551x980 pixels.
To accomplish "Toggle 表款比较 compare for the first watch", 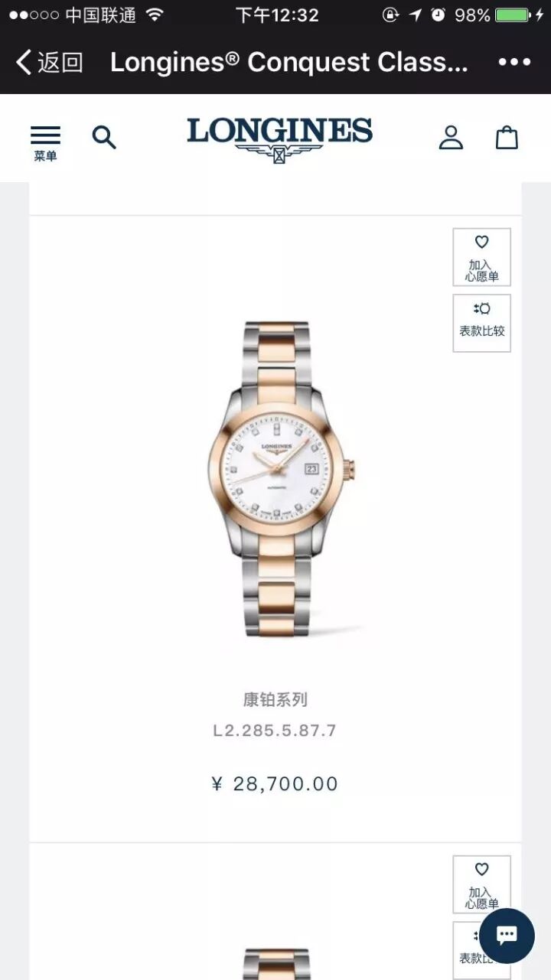I will pos(482,323).
